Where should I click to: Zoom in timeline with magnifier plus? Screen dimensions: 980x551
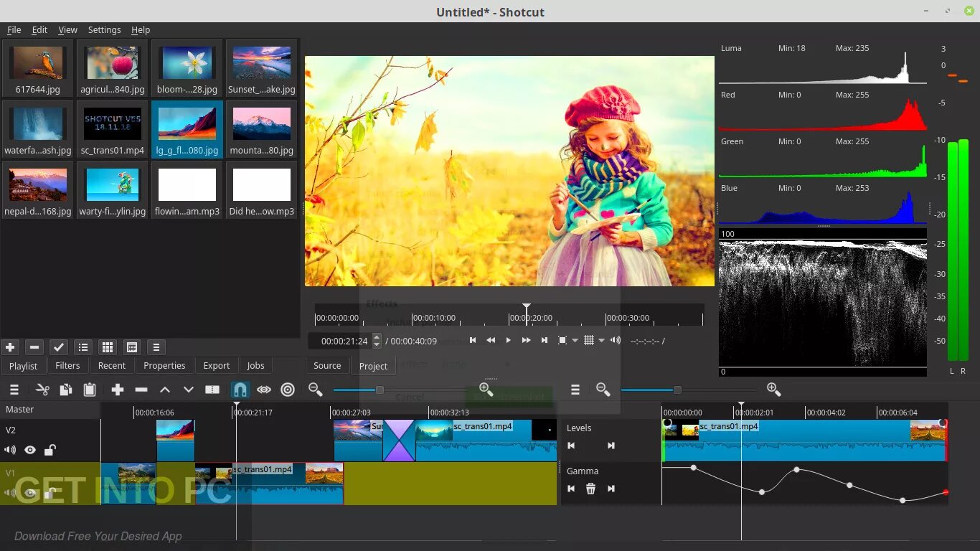point(486,389)
